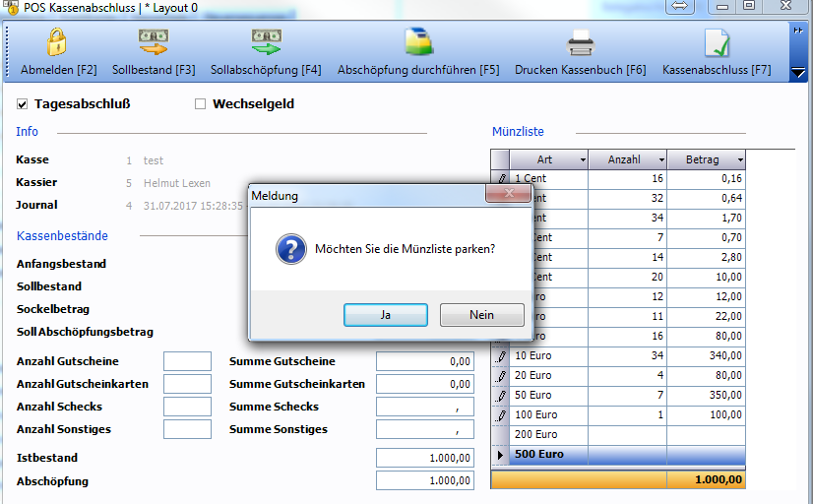Click the Drucken Kassenbuch printer icon
The image size is (813, 504).
580,44
